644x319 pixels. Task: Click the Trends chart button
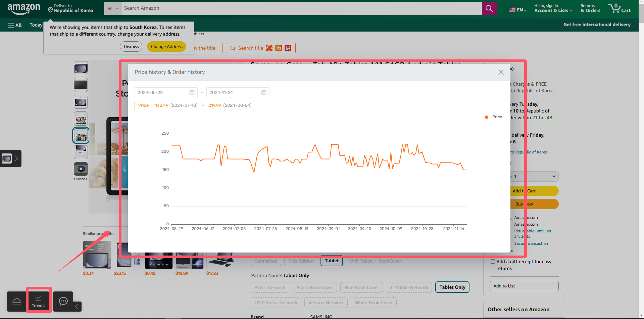pyautogui.click(x=38, y=301)
